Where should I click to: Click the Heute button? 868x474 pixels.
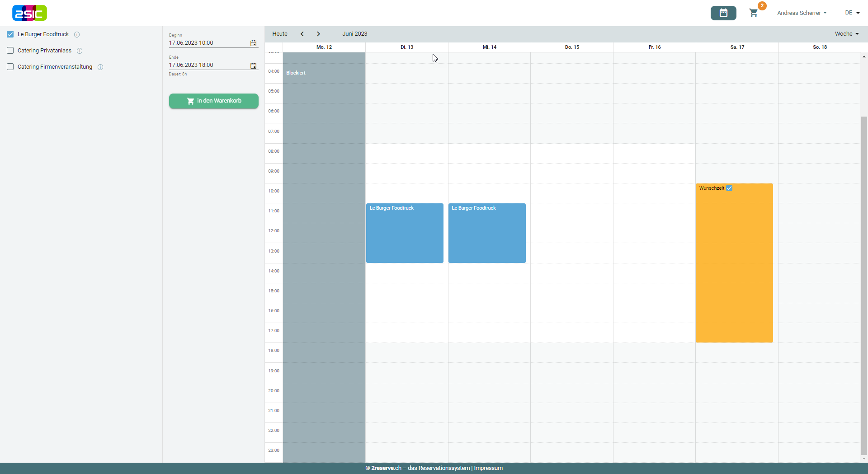point(280,34)
